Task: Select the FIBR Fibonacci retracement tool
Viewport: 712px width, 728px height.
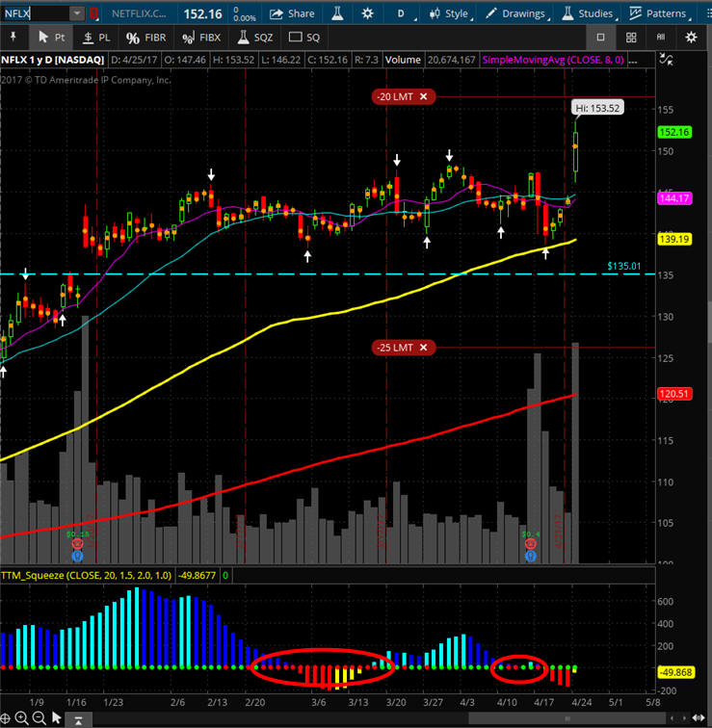Action: pyautogui.click(x=146, y=37)
